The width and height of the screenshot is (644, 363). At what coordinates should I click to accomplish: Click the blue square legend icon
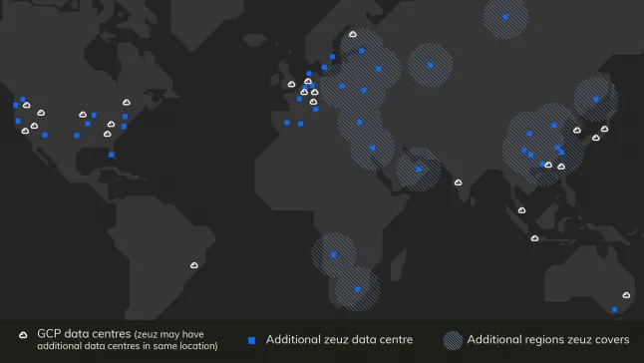[252, 340]
